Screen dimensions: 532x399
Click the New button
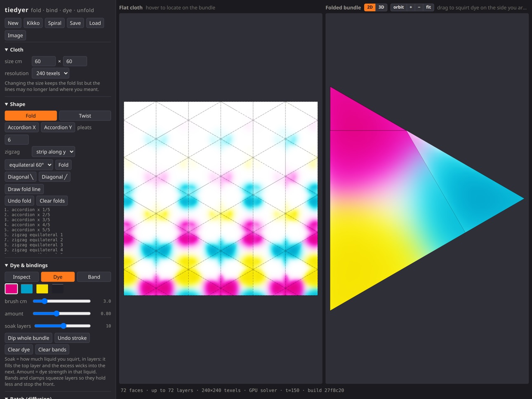(13, 23)
